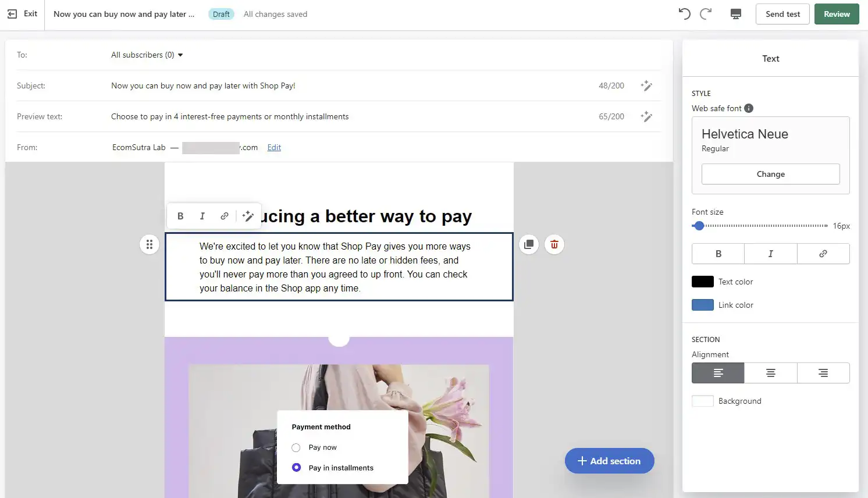868x498 pixels.
Task: Add link in the Style panel
Action: pos(823,254)
